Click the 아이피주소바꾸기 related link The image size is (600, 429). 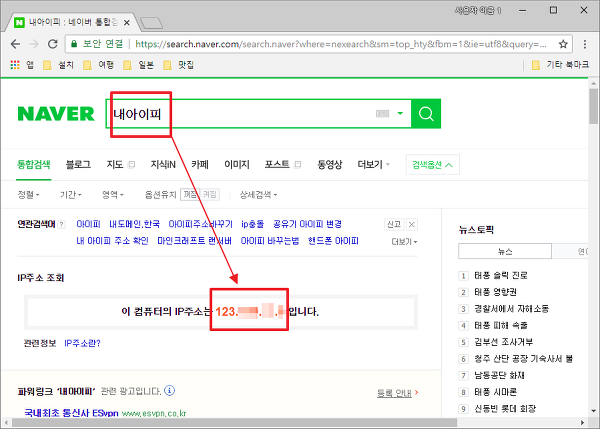coord(201,224)
